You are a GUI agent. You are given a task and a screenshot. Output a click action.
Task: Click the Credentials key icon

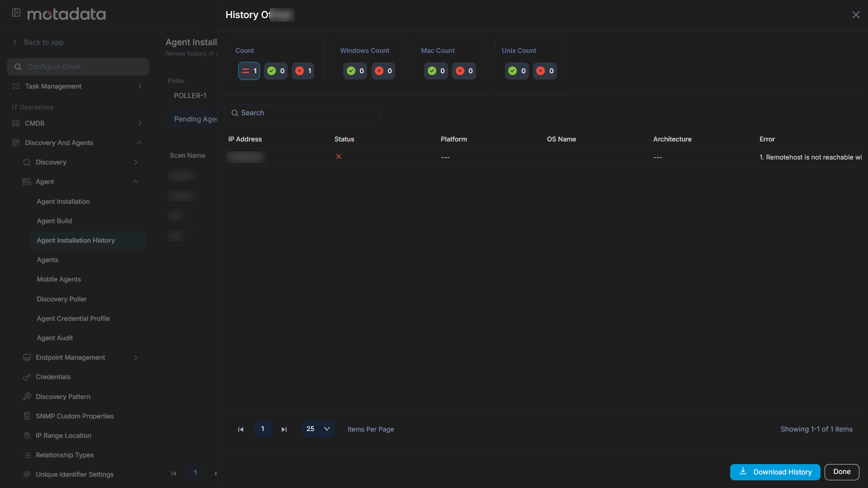(x=27, y=377)
